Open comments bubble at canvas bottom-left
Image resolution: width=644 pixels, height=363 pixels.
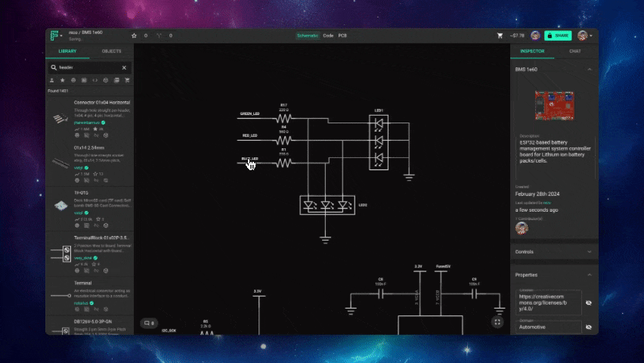click(149, 323)
